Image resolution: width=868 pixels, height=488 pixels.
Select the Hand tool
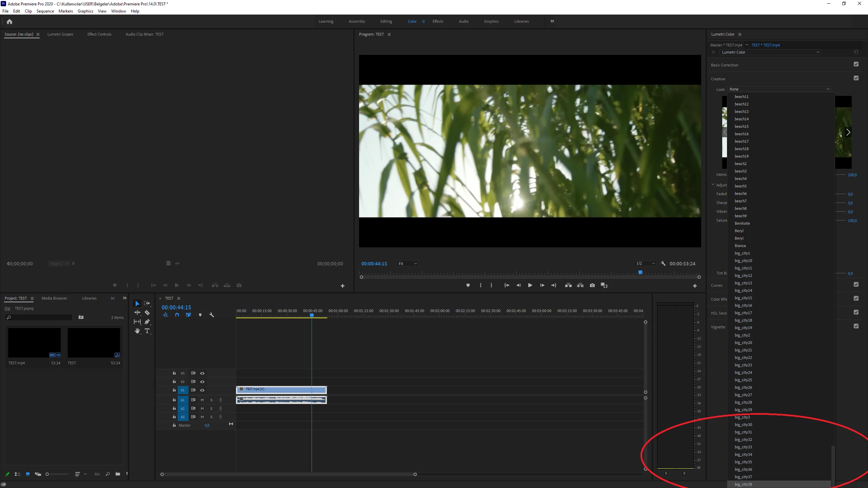(x=137, y=331)
